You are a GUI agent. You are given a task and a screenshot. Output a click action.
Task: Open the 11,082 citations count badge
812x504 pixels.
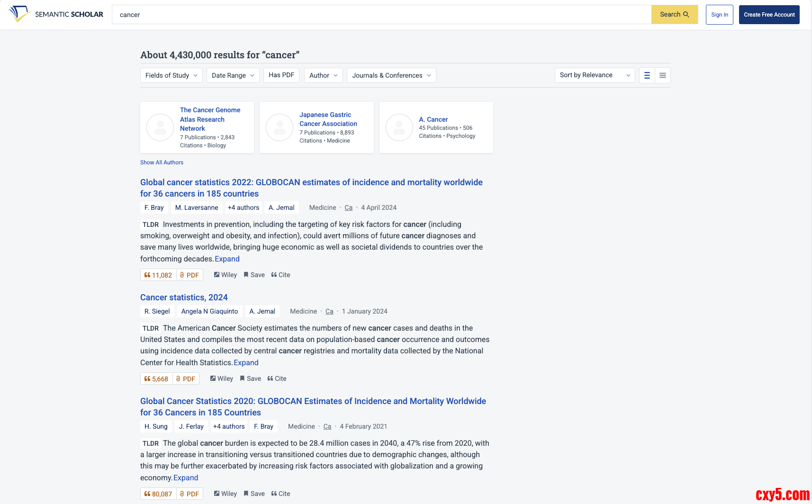[x=158, y=275]
